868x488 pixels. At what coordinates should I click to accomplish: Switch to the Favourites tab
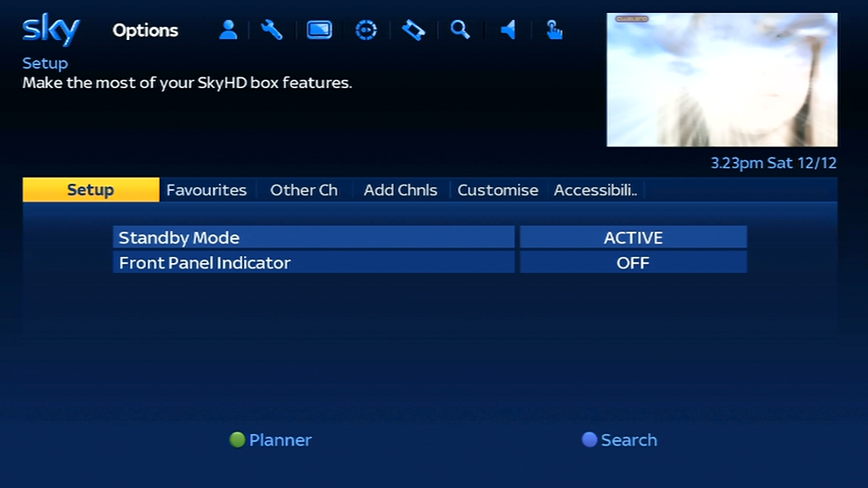[206, 190]
